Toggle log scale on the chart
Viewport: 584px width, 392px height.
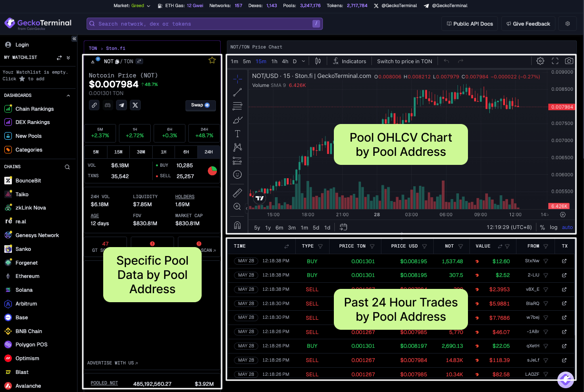[554, 227]
